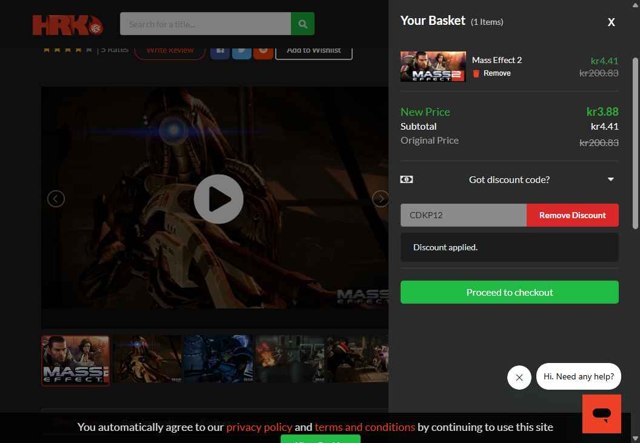This screenshot has height=443, width=640.
Task: Click the dropdown arrow next to discount code
Action: (611, 179)
